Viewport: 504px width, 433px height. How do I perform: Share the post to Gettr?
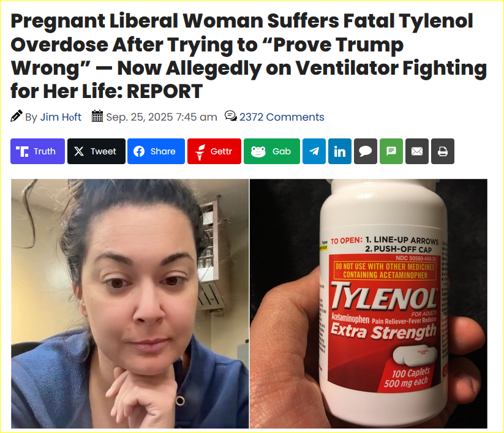pos(214,151)
